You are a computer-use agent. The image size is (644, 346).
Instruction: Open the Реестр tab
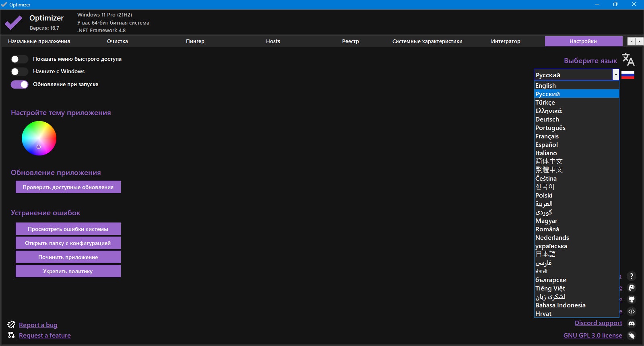(x=351, y=41)
